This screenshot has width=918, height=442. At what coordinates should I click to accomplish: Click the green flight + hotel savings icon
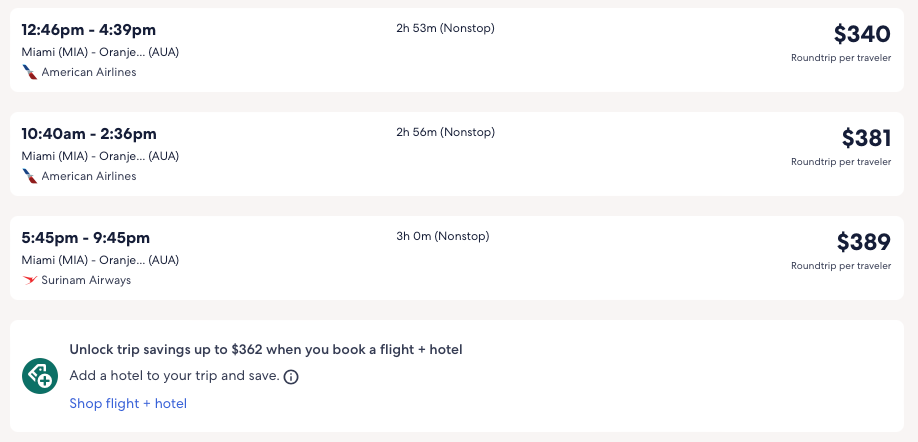tap(40, 376)
